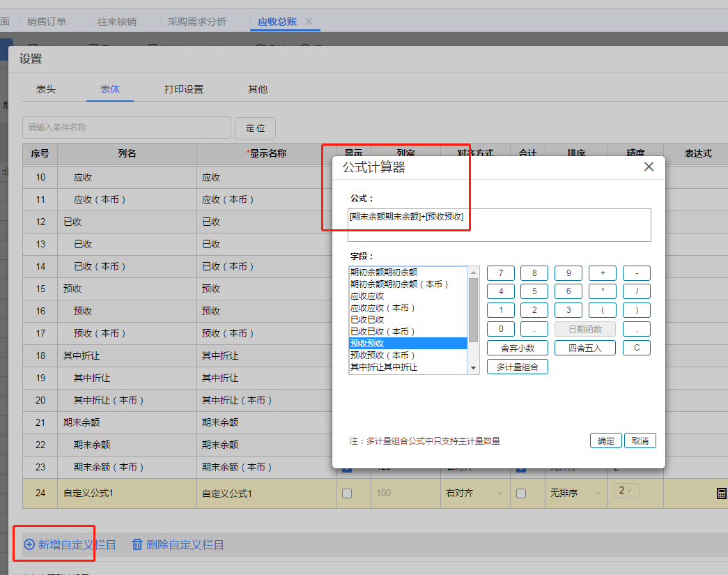This screenshot has width=728, height=575.
Task: Click 删除自定义栏目 trash icon
Action: 137,544
